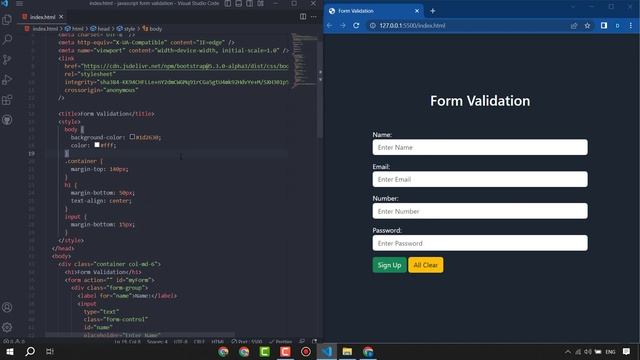The width and height of the screenshot is (640, 360).
Task: Reload the browser page
Action: (x=356, y=25)
